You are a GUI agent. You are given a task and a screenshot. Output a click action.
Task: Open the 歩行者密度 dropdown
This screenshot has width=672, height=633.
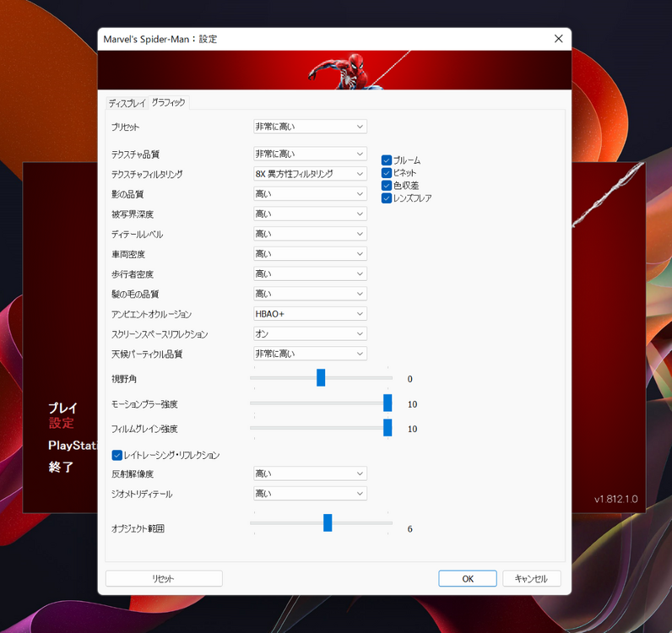tap(310, 273)
